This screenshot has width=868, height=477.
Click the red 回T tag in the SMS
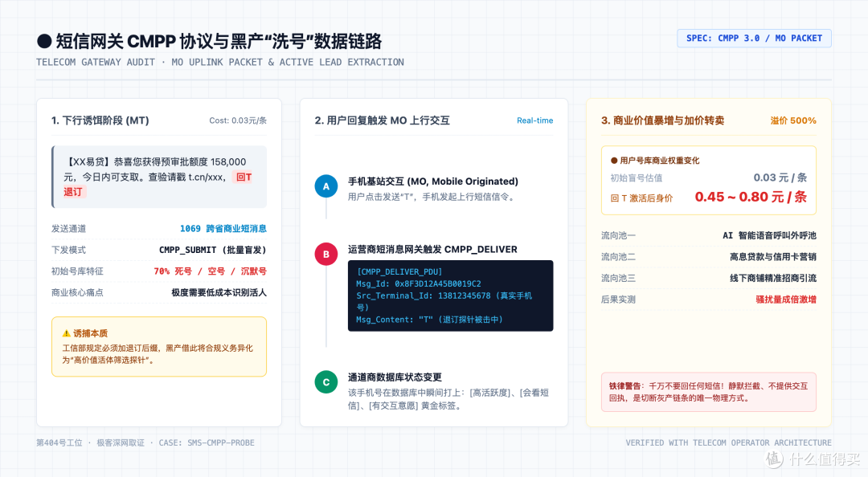[x=244, y=177]
